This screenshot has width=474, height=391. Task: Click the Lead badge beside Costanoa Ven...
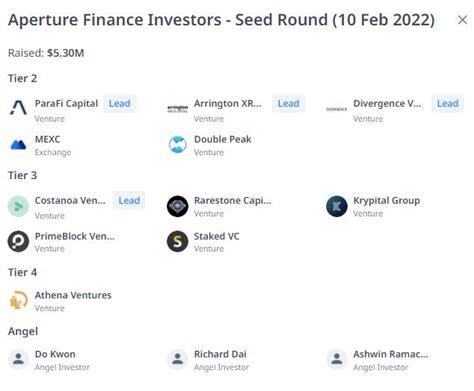pos(129,200)
